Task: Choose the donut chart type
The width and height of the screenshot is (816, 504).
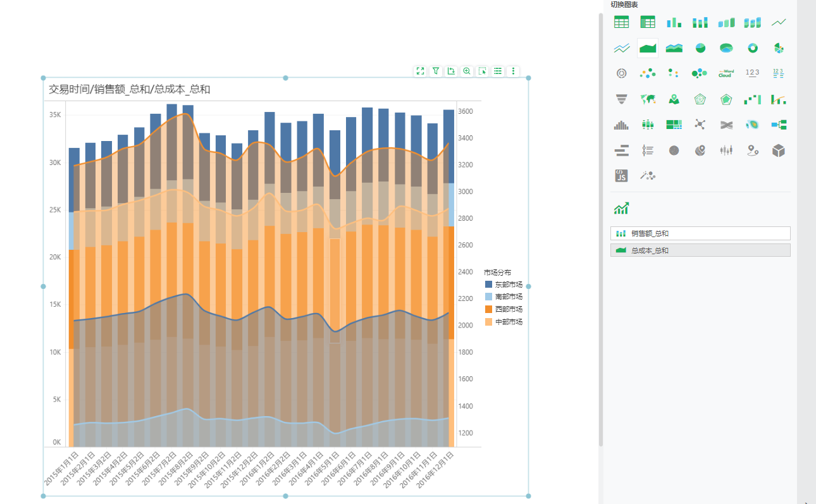Action: (752, 48)
